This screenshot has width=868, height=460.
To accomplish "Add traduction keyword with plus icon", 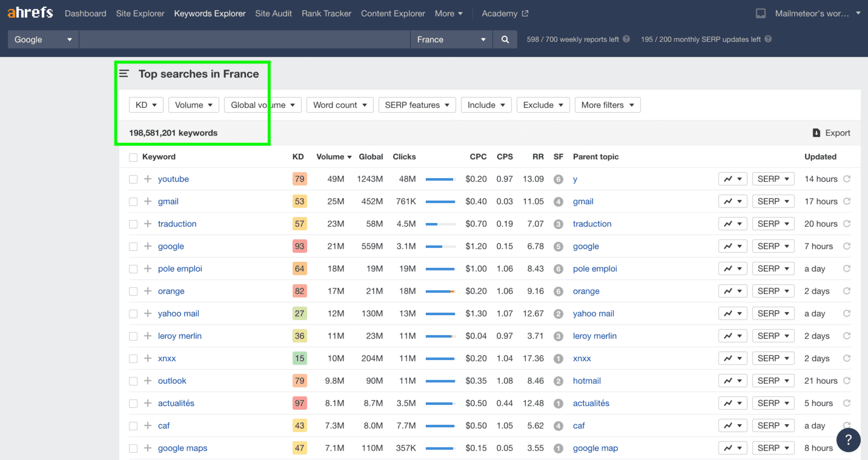I will [148, 224].
